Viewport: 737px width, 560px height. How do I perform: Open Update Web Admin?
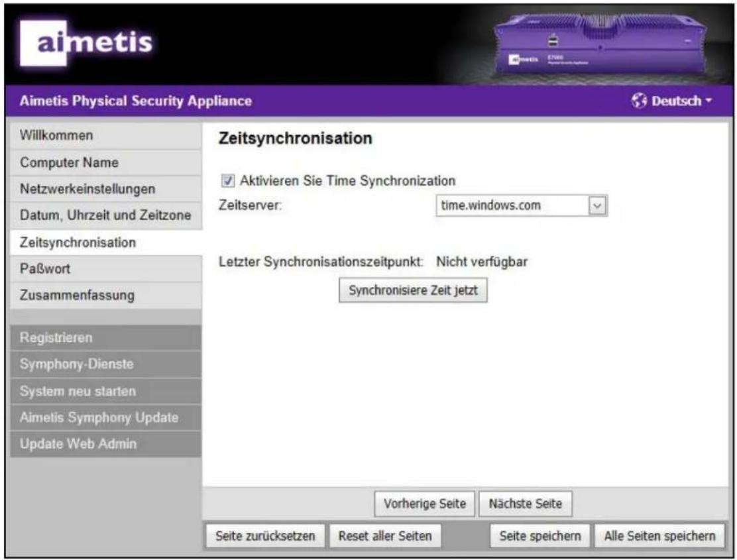pyautogui.click(x=106, y=444)
